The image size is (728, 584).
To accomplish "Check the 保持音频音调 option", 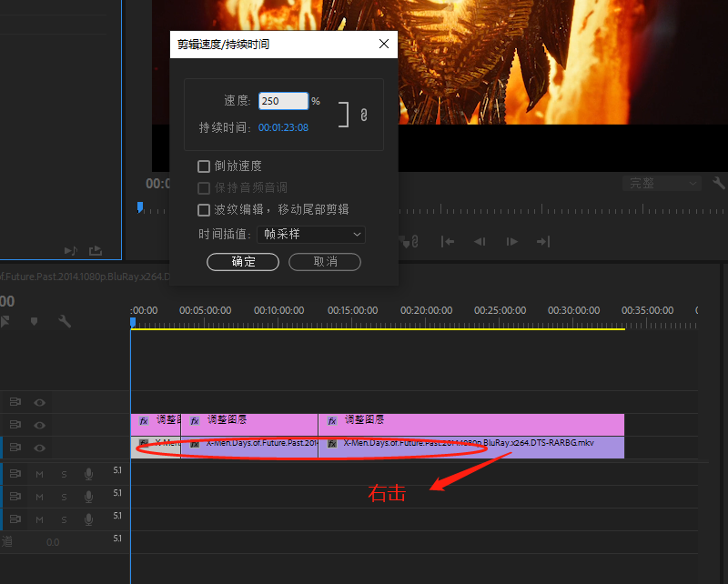I will pos(204,188).
